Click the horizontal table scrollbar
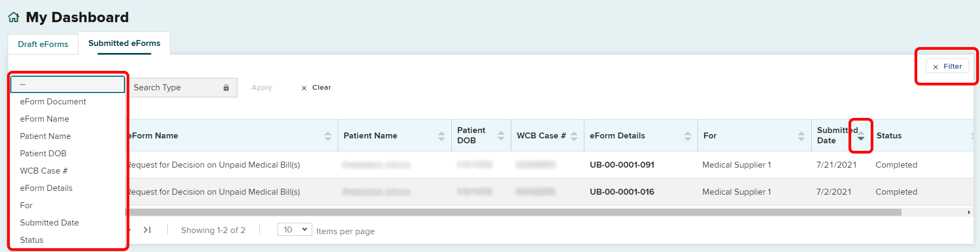This screenshot has height=252, width=980. point(514,213)
